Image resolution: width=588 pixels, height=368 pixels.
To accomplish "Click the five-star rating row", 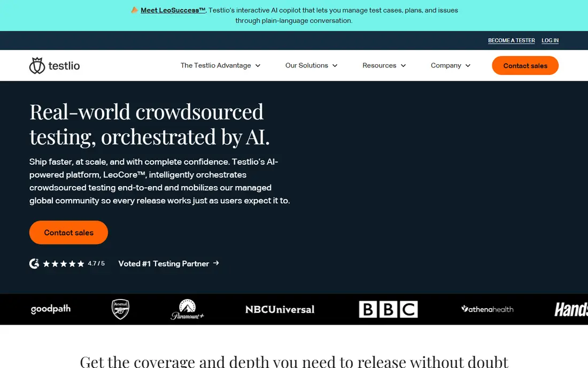I will [64, 264].
